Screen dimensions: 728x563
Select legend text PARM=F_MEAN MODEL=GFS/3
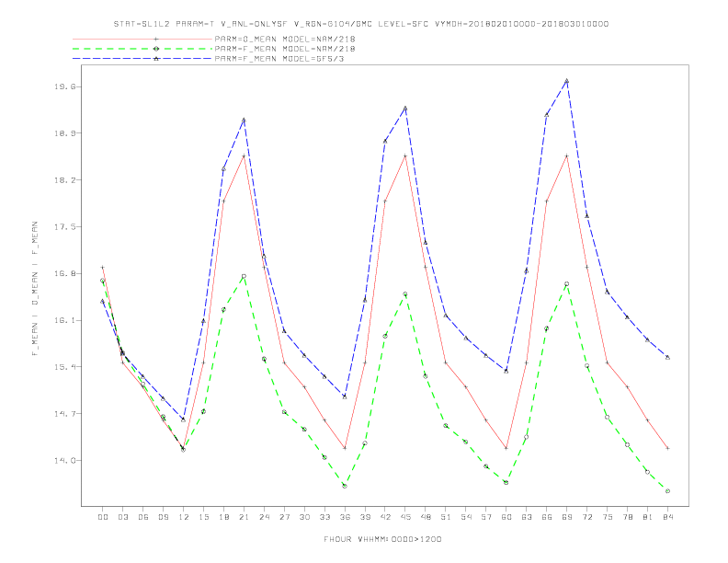click(x=279, y=59)
